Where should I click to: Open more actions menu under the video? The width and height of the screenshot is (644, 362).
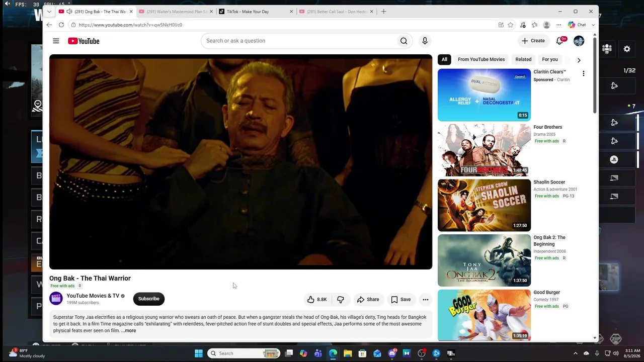(x=426, y=299)
